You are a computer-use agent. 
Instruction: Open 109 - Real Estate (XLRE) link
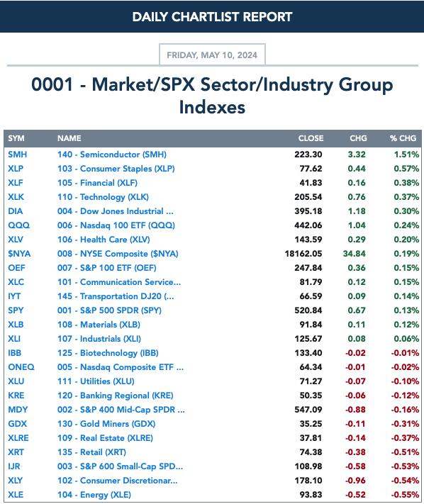105,438
